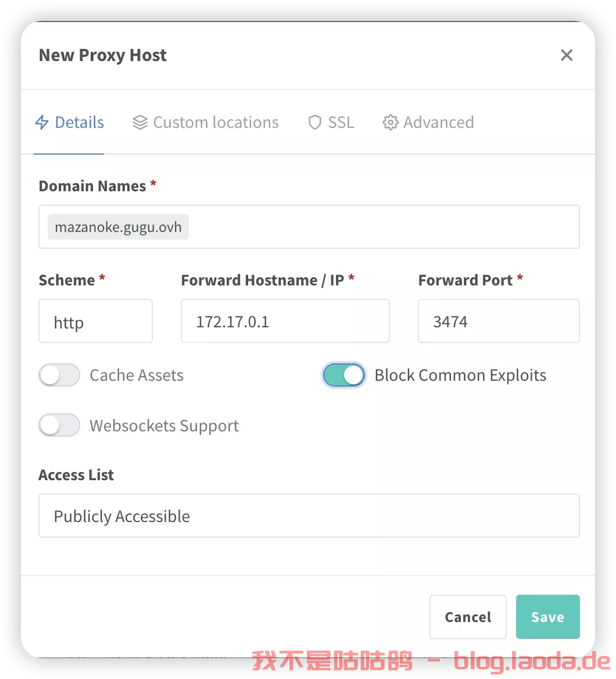Open the Access List dropdown
Viewport: 616px width, 679px height.
pos(309,516)
